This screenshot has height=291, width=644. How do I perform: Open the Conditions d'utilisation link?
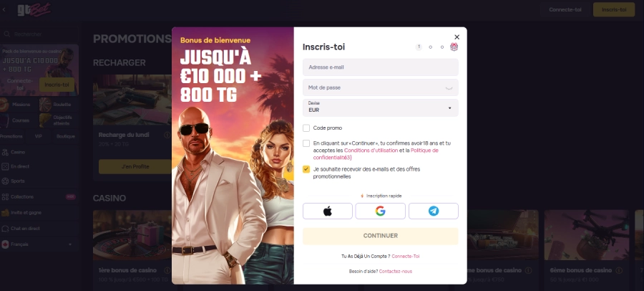(371, 151)
